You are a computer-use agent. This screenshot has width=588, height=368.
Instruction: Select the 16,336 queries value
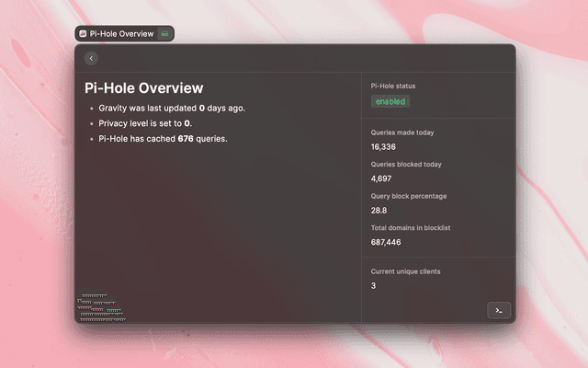click(x=383, y=146)
